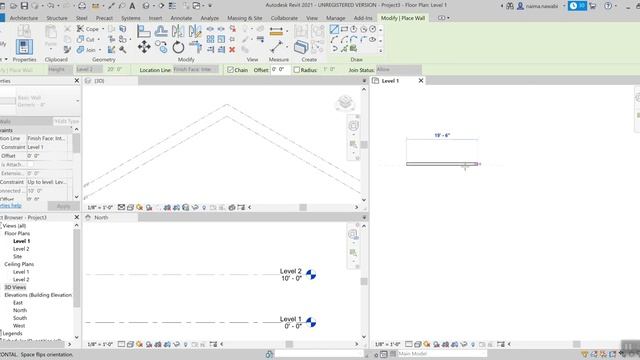Open the Level 2 height constraint dropdown
Image resolution: width=640 pixels, height=360 pixels.
[x=89, y=69]
